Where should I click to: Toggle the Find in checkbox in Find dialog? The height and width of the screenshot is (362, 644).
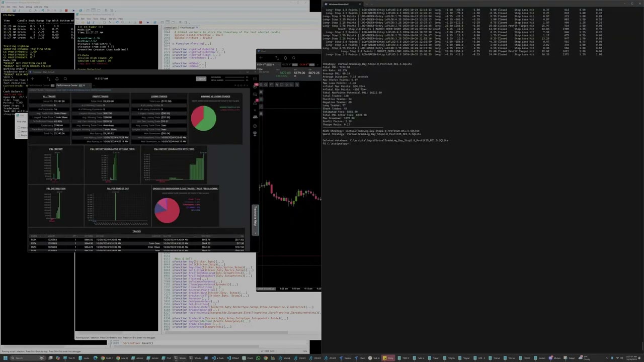point(19,135)
